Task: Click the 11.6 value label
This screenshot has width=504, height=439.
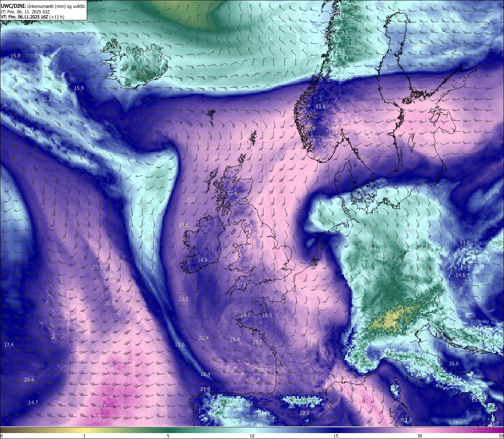Action: coord(458,423)
